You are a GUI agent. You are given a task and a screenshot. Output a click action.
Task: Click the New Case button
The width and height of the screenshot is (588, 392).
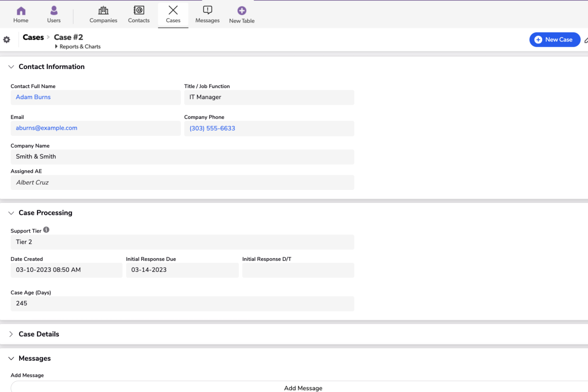point(555,40)
